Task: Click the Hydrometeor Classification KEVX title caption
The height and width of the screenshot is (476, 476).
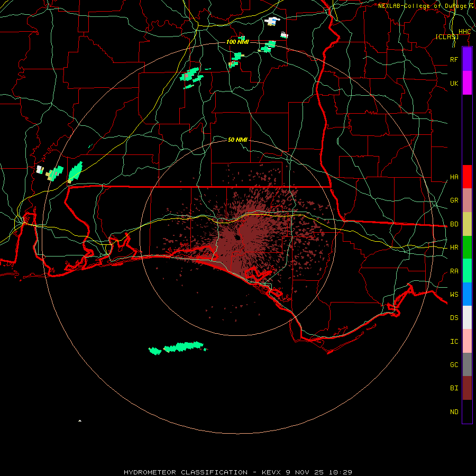Action: point(238,472)
